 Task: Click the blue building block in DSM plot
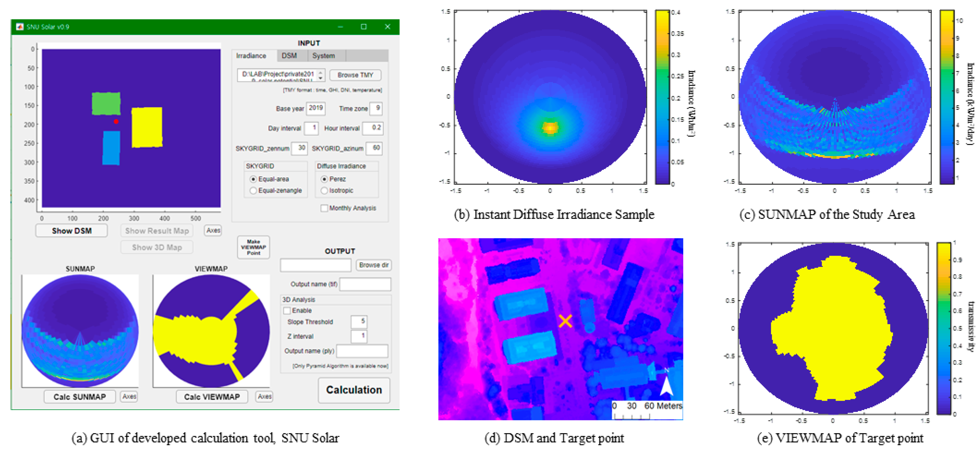111,148
